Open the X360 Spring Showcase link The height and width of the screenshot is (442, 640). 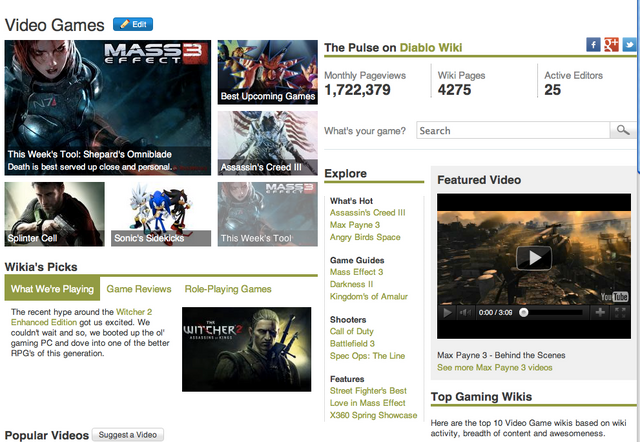(373, 415)
